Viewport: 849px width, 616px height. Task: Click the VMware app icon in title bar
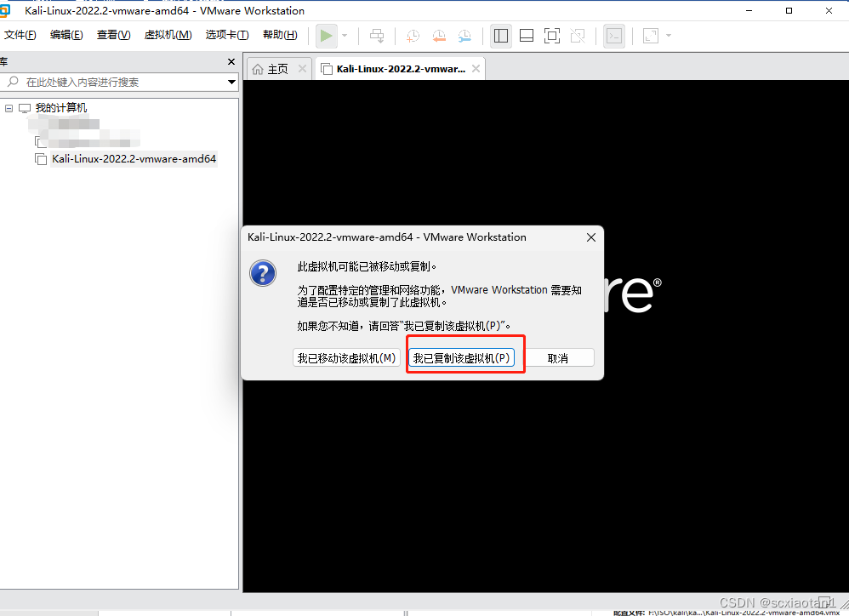coord(4,11)
